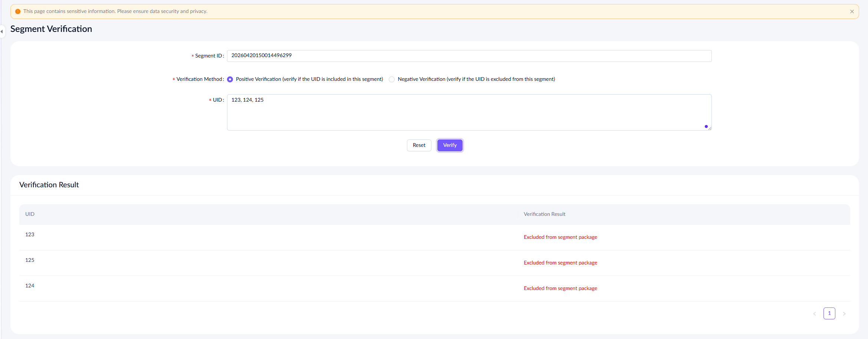Click the purple dot in UID box
This screenshot has width=868, height=339.
pyautogui.click(x=706, y=126)
